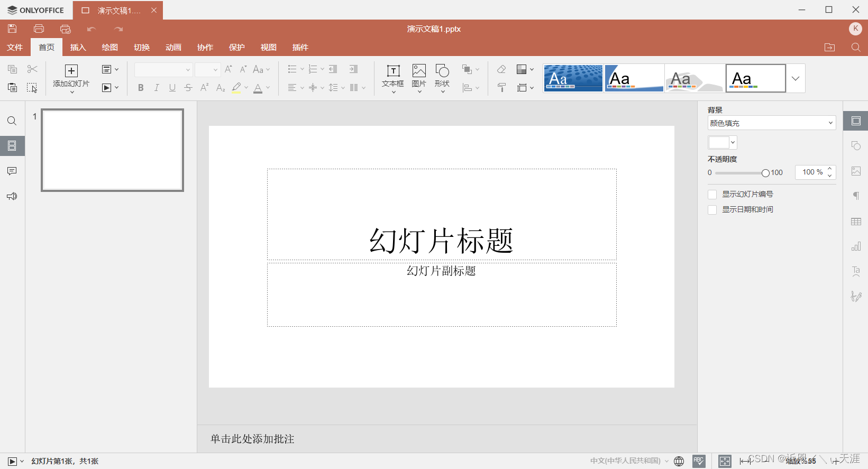Undo the last action
Screen dimensions: 868x469
tap(92, 29)
